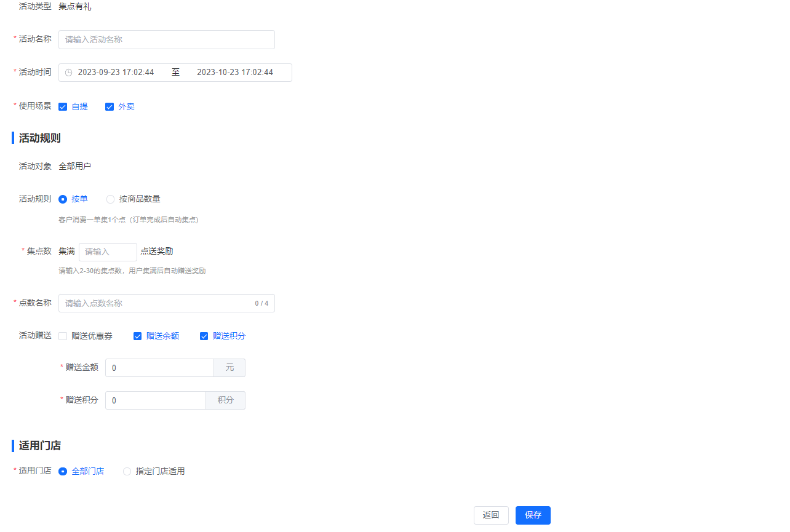The image size is (790, 532).
Task: Click the 0 / 4 character counter
Action: pos(261,303)
